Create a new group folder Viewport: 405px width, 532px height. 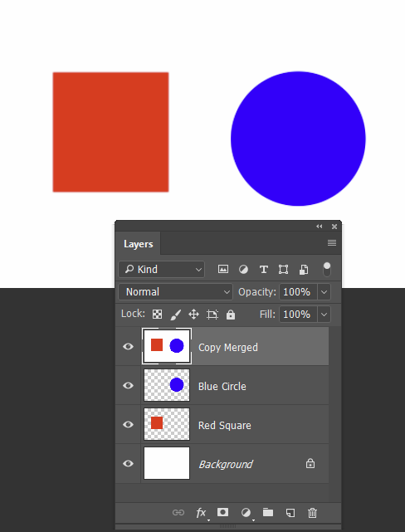click(x=268, y=512)
